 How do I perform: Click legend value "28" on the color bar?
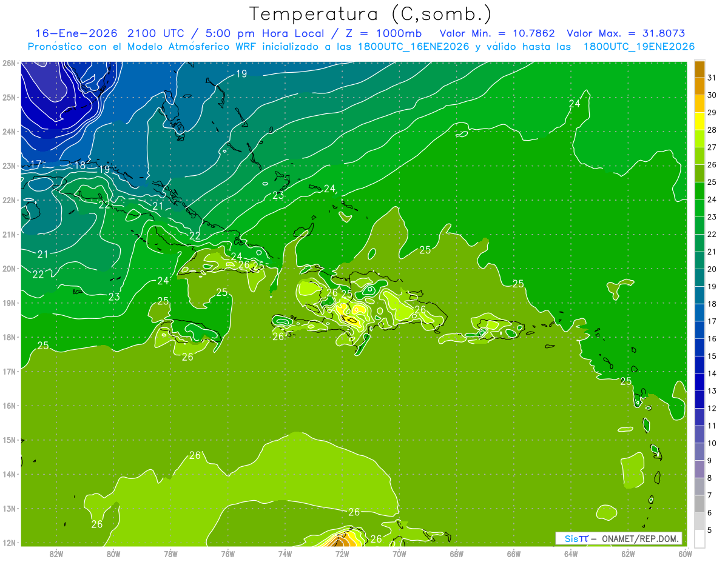[712, 130]
